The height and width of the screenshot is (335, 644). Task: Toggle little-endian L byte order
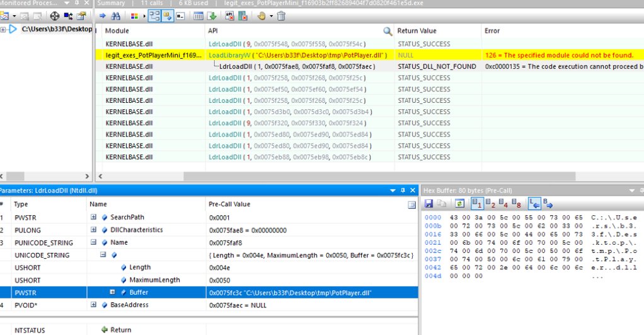534,203
